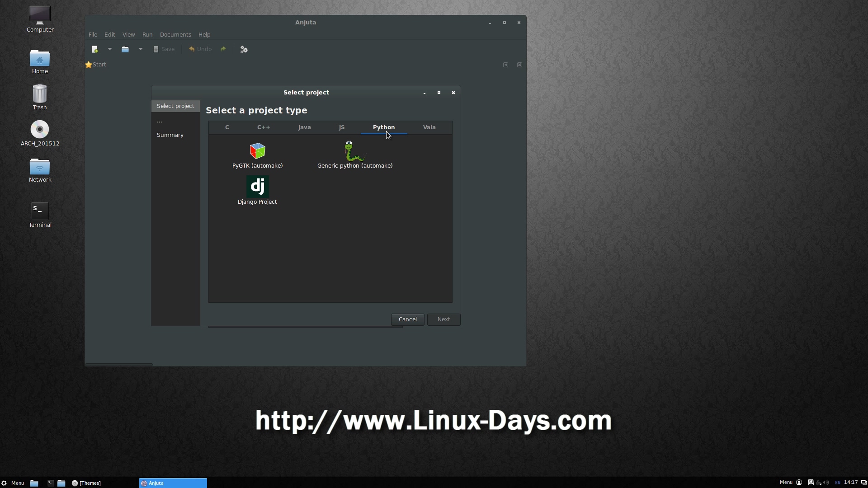Click the New file icon in Anjuta toolbar

tap(94, 49)
